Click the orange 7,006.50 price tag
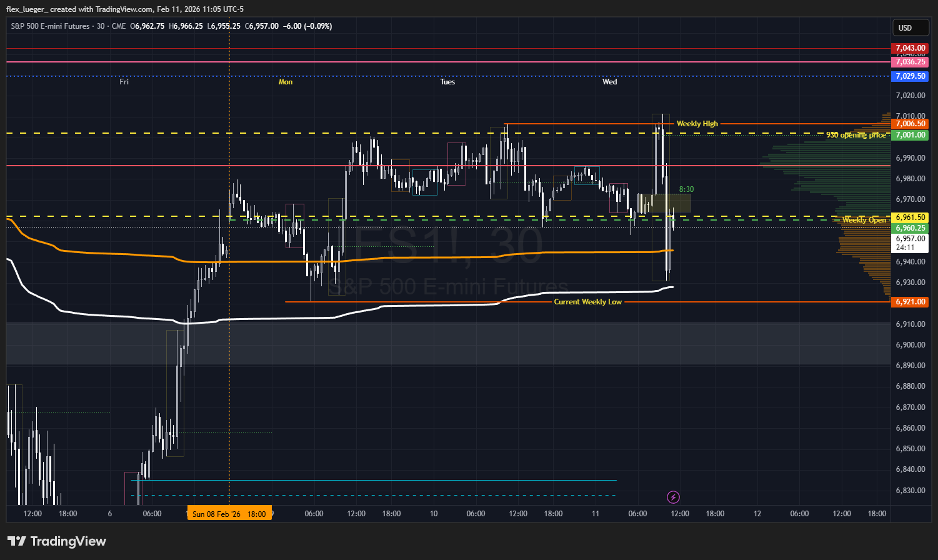The height and width of the screenshot is (560, 938). coord(909,124)
